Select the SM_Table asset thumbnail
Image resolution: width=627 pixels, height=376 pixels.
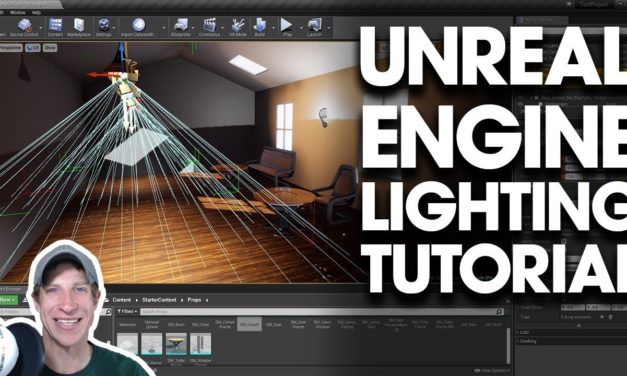[x=176, y=344]
